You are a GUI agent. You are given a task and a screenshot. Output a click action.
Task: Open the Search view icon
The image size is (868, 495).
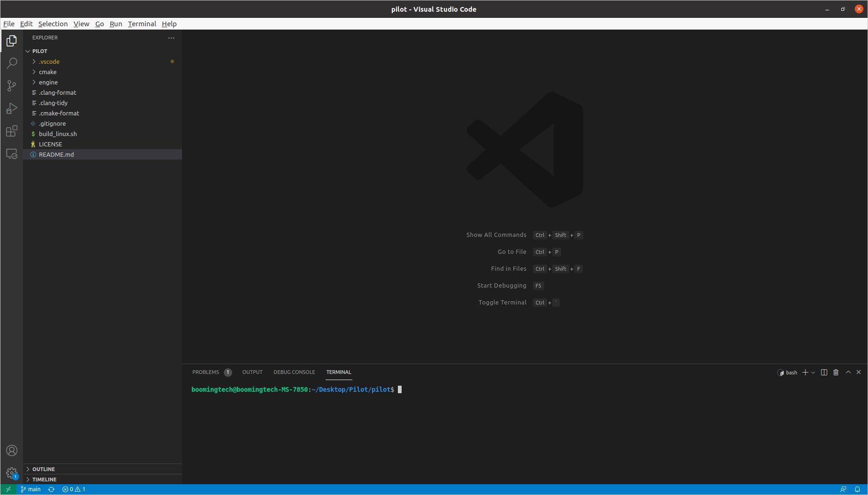tap(12, 63)
